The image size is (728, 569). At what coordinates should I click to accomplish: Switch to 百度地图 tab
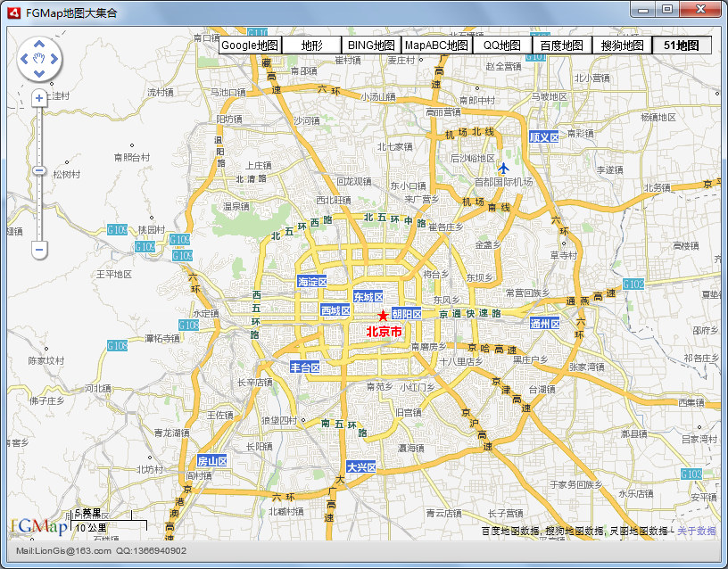[562, 45]
